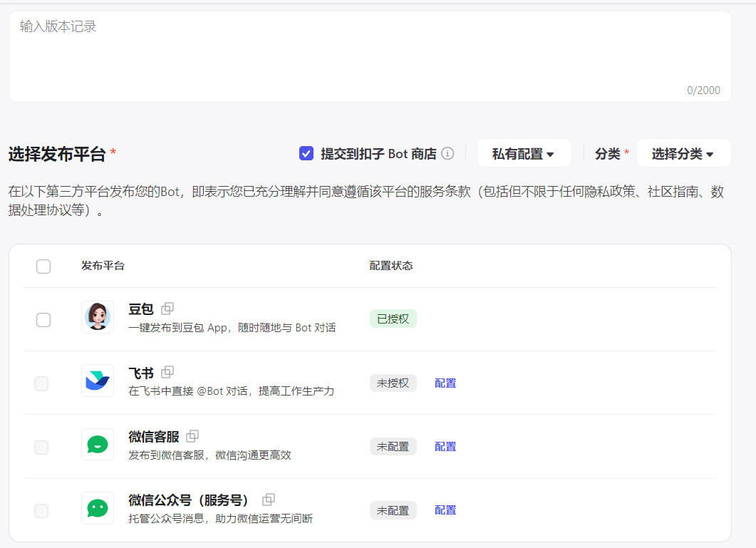Click the 微信客服 green chat icon

tap(98, 445)
